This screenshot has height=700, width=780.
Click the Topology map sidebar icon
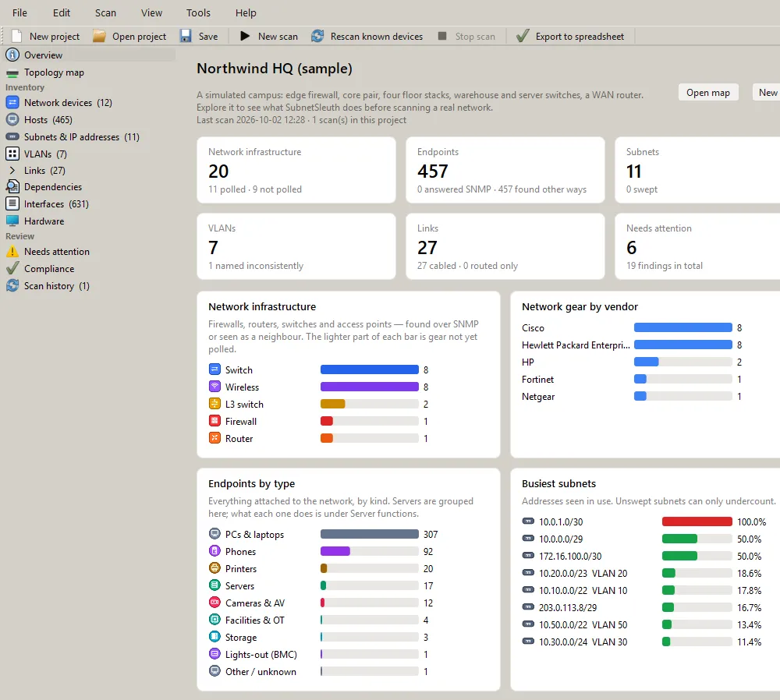coord(12,73)
